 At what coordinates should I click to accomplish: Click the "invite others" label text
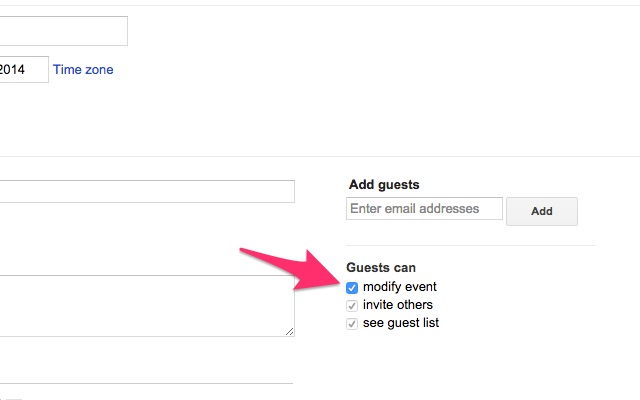click(398, 305)
